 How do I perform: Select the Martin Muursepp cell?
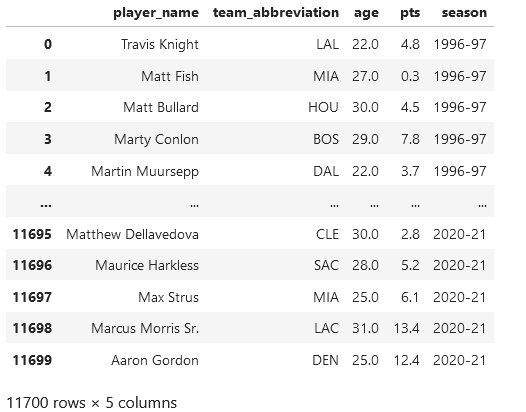pos(145,171)
